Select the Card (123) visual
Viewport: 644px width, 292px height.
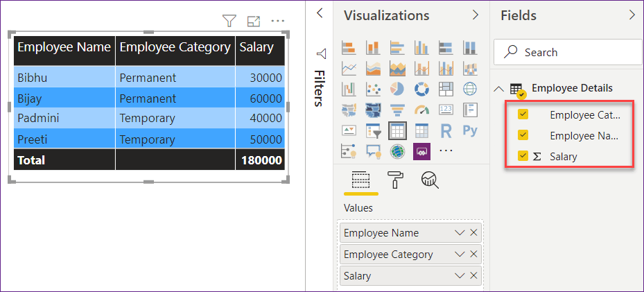tap(446, 110)
